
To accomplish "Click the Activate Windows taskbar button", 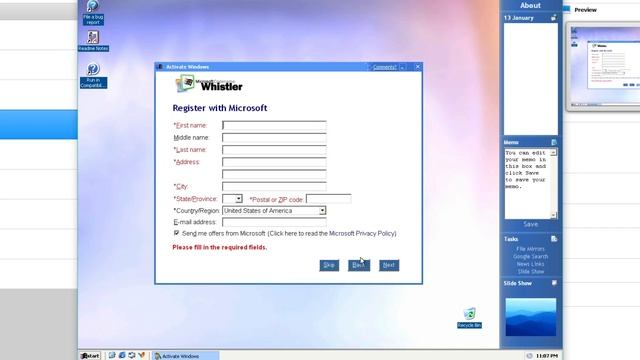I will point(185,356).
